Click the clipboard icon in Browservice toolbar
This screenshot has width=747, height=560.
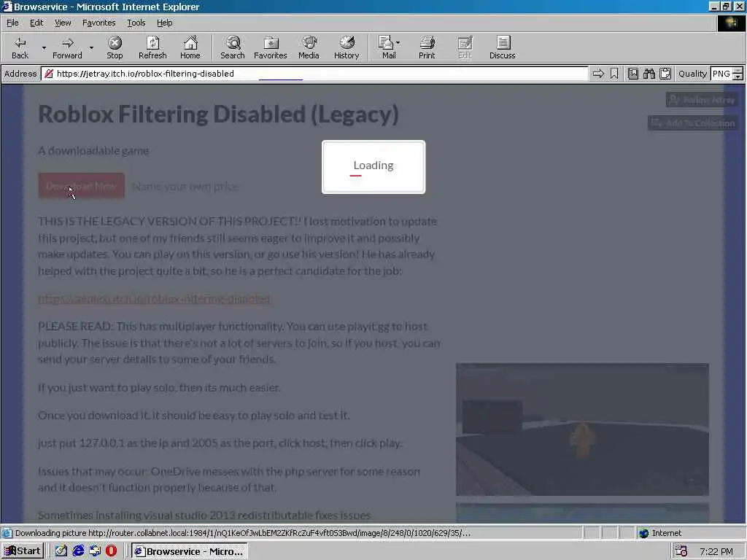(665, 74)
